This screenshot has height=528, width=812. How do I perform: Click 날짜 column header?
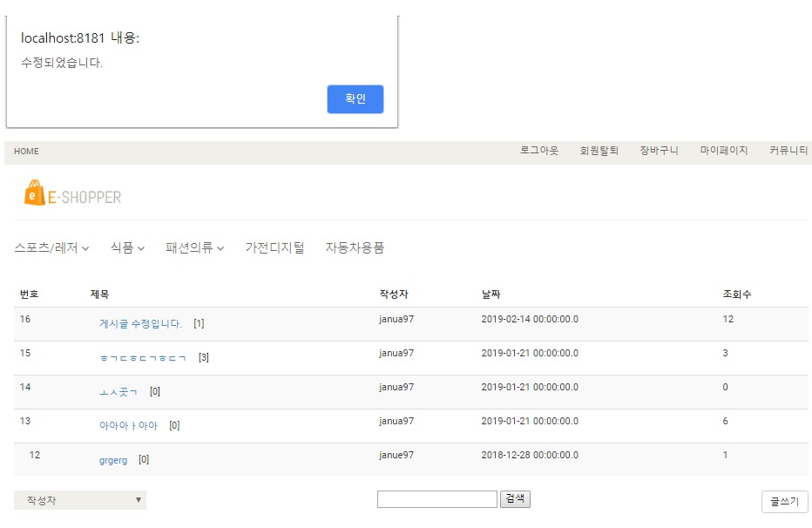tap(491, 294)
